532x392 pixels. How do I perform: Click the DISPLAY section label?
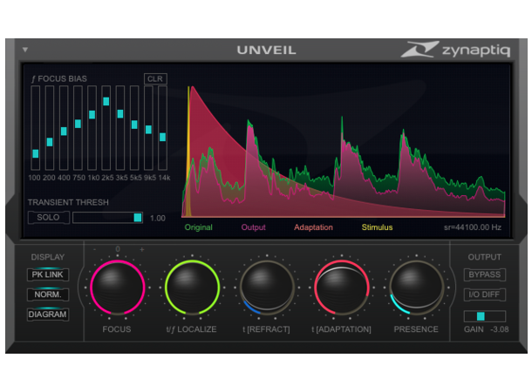point(48,257)
